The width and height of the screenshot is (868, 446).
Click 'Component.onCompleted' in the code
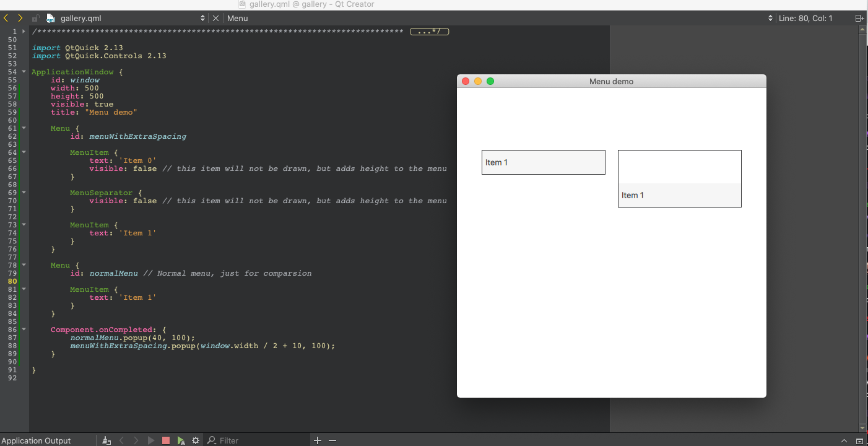tap(102, 330)
